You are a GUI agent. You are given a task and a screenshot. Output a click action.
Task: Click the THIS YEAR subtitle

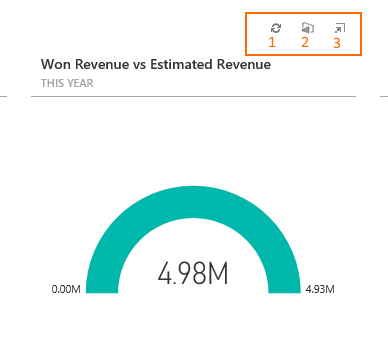click(67, 83)
